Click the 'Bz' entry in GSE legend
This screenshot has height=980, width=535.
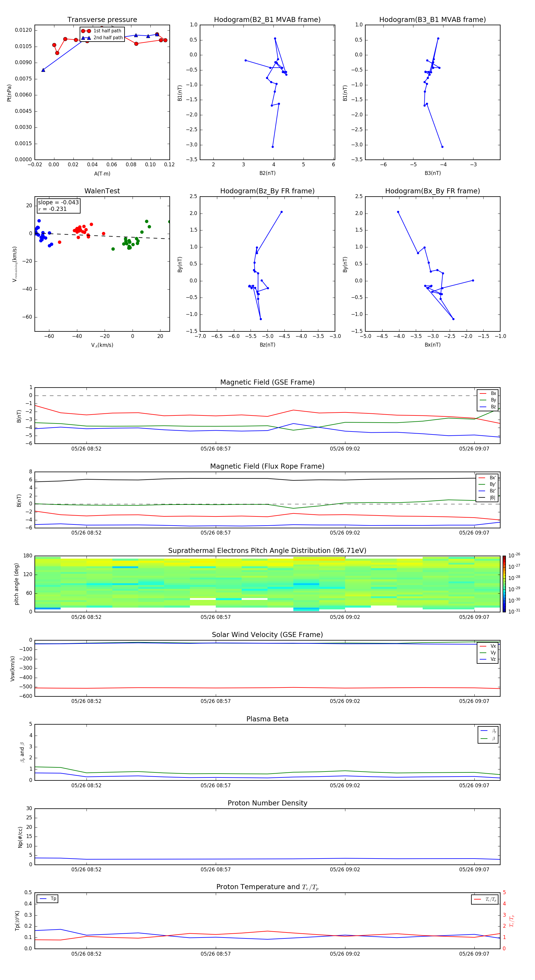point(488,407)
